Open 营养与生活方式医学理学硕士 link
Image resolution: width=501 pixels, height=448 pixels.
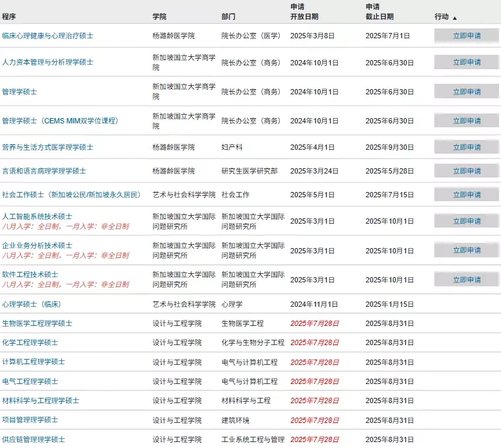click(x=48, y=147)
